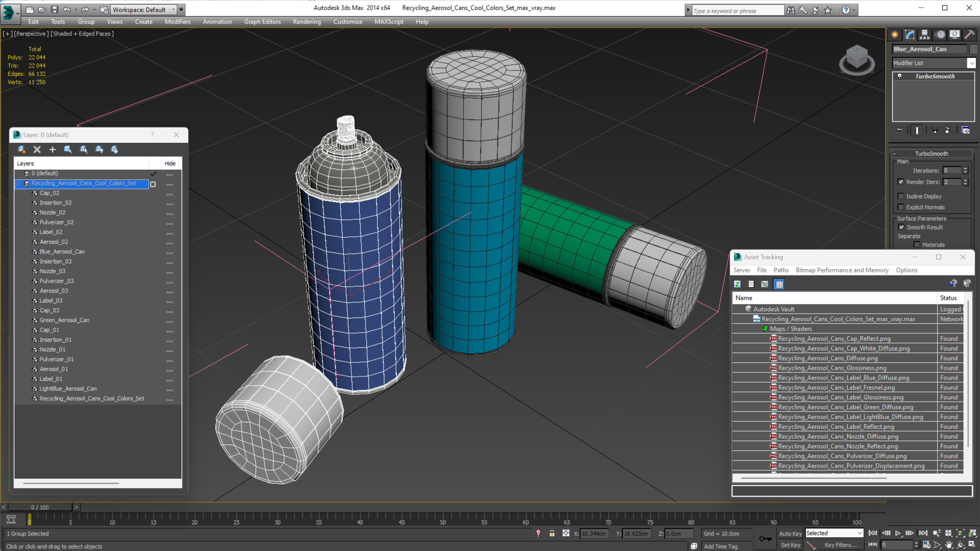Open the Help icon dropdown arrow
This screenshot has width=980, height=551.
click(x=854, y=10)
